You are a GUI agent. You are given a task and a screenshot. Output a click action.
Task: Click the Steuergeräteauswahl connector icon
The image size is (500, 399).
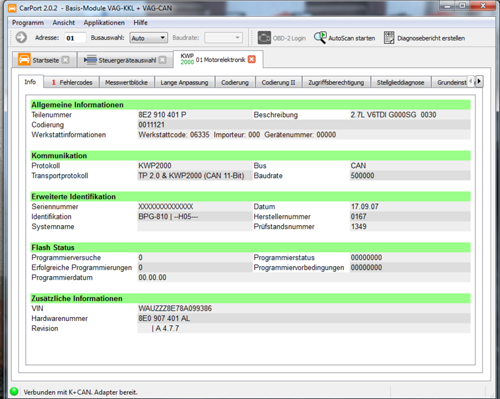coord(90,60)
